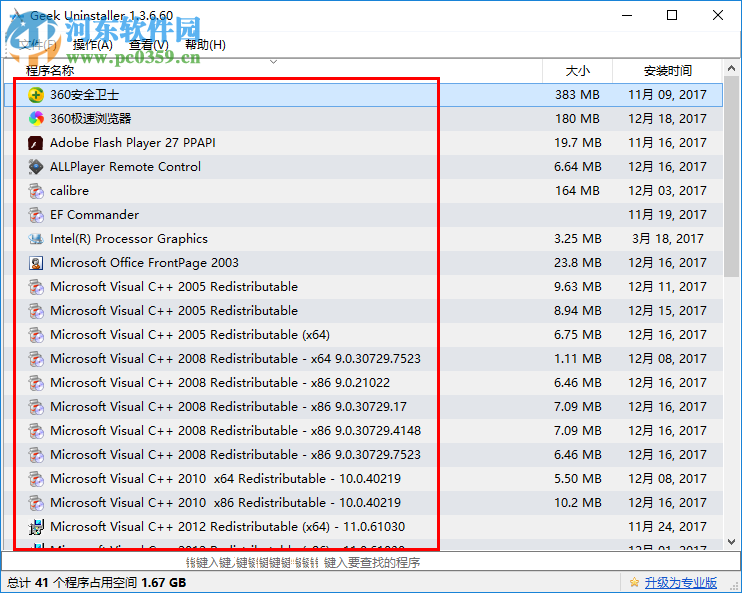Click the 3.25 MB size cell
This screenshot has width=742, height=593.
point(578,239)
